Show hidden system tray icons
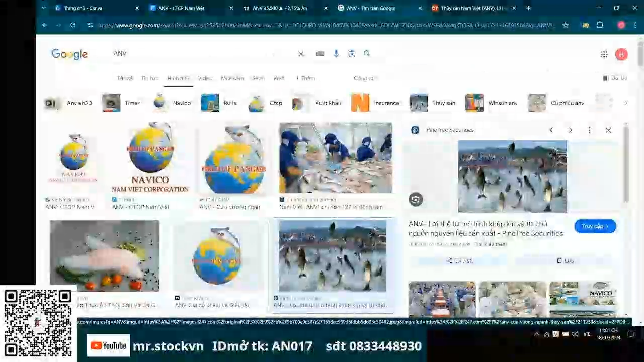The image size is (644, 362). 537,334
